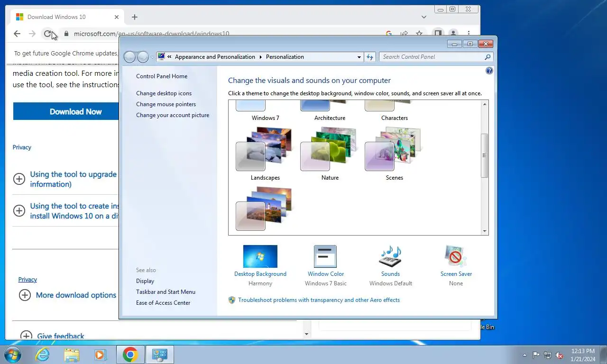Click Appearance and Personalization breadcrumb
The height and width of the screenshot is (364, 607).
[x=215, y=57]
